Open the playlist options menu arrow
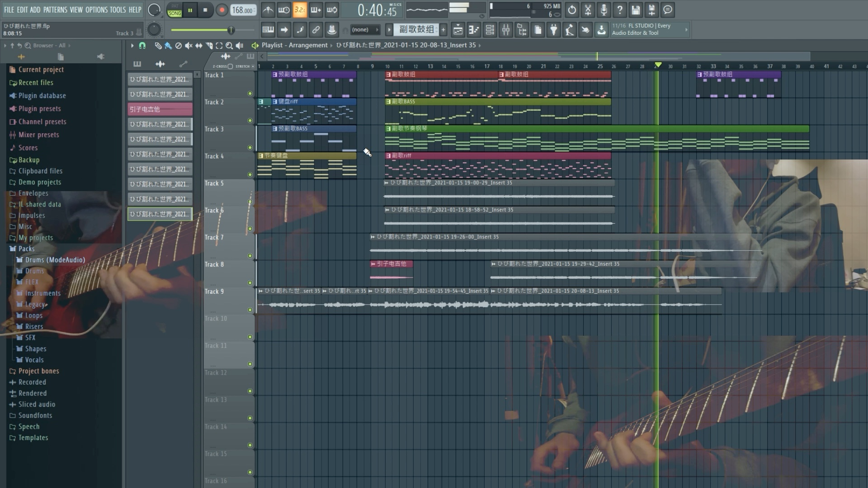This screenshot has height=488, width=868. (x=132, y=45)
